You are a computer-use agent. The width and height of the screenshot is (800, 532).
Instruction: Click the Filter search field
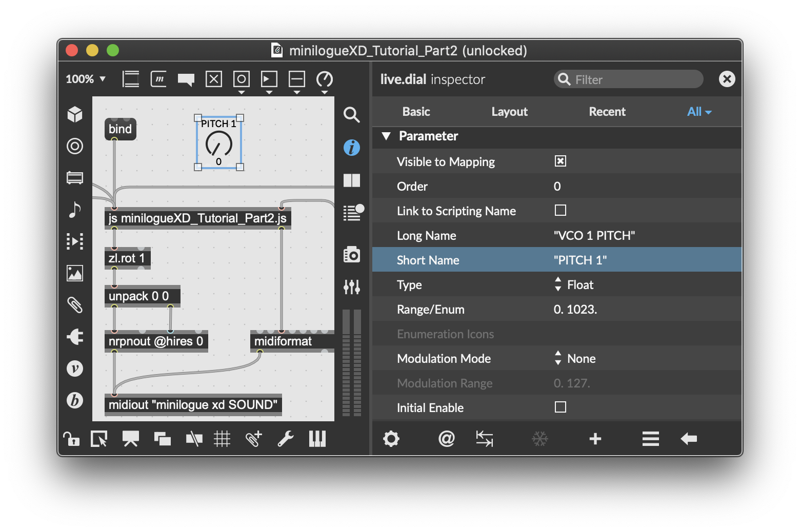point(629,79)
